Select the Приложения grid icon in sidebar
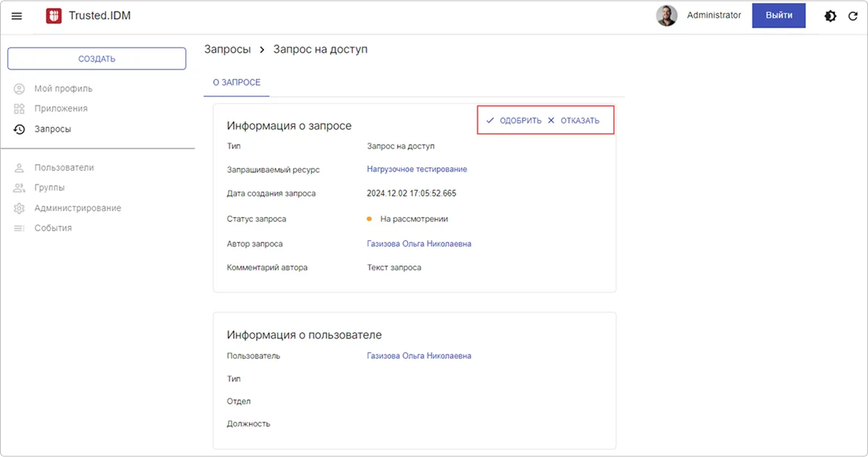The height and width of the screenshot is (457, 868). click(x=20, y=108)
